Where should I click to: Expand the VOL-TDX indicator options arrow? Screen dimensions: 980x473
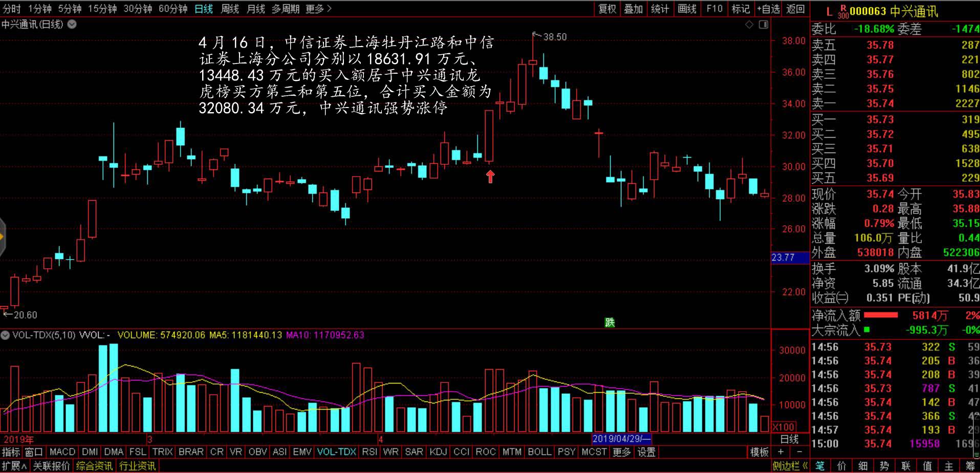coord(5,335)
